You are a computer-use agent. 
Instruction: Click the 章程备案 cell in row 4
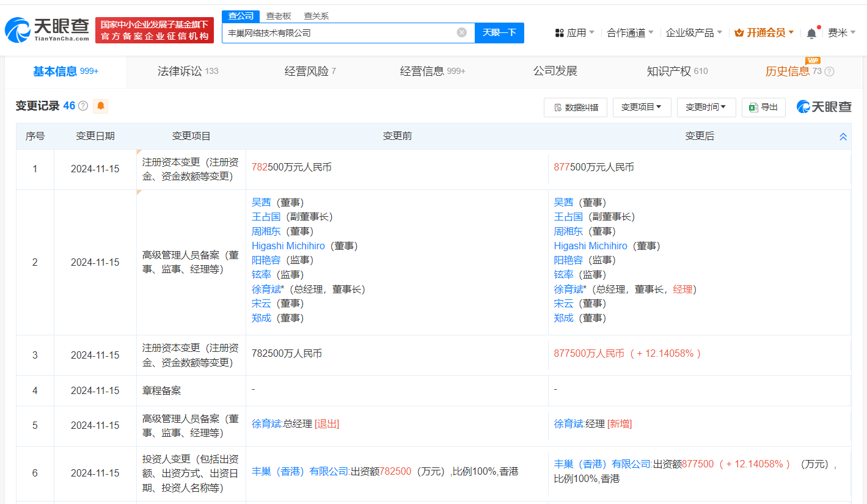point(162,390)
